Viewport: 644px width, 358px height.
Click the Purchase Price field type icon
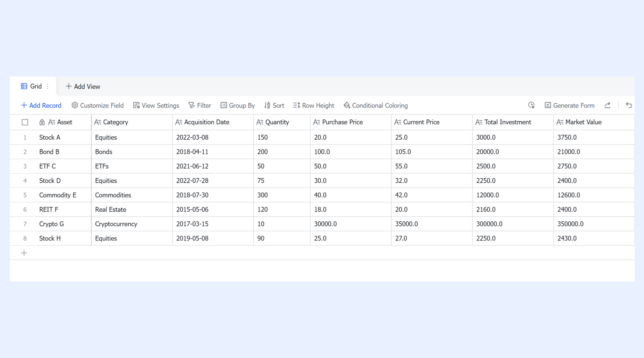[x=317, y=122]
